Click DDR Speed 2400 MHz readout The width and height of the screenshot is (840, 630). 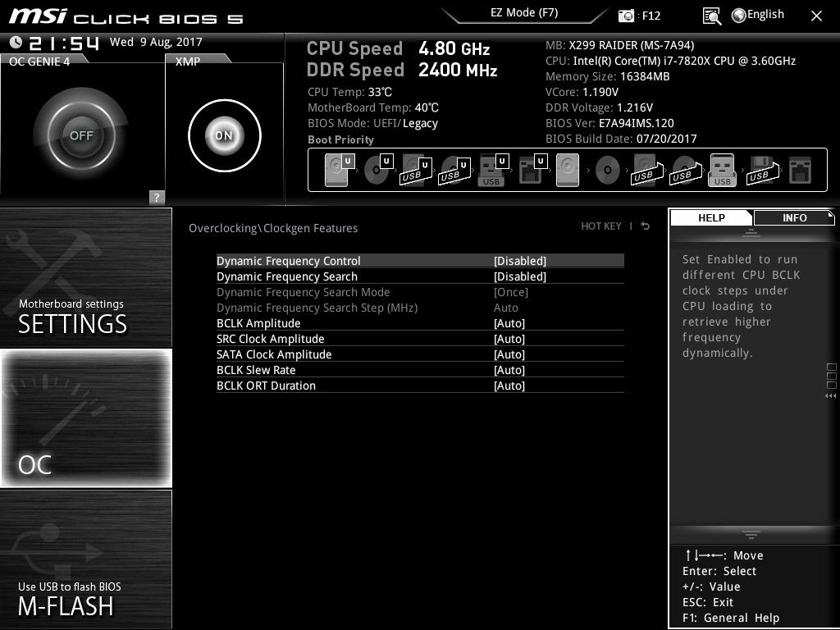coord(402,70)
